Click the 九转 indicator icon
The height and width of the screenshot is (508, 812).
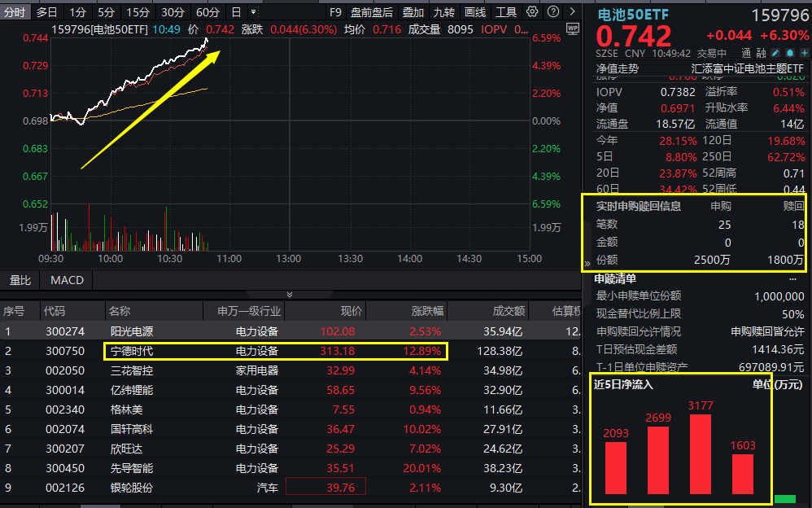pos(444,11)
